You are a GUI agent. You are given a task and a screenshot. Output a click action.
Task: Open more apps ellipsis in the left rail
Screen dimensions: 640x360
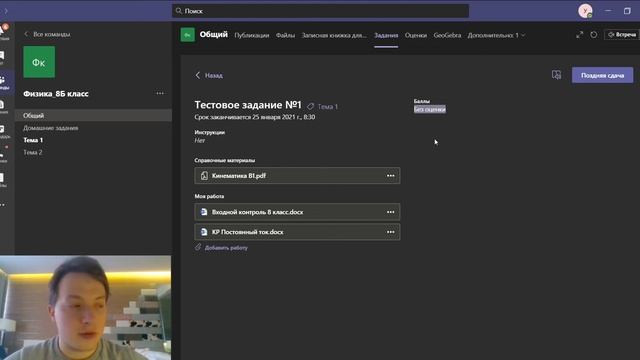point(2,204)
